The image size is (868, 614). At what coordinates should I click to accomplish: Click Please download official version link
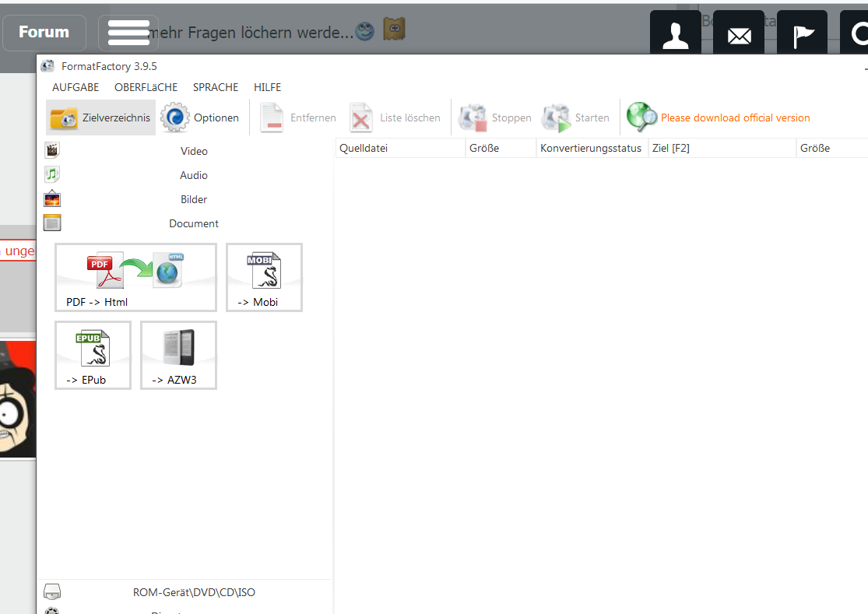point(735,118)
